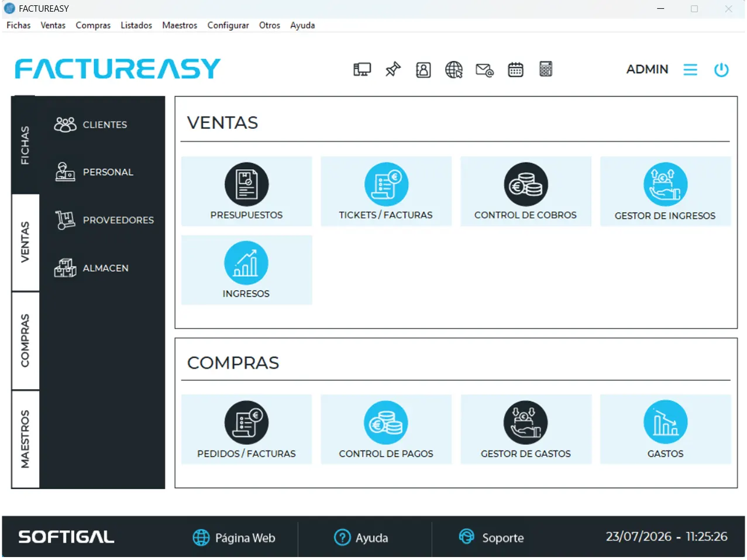Click the date and time in footer
This screenshot has width=747, height=560.
pyautogui.click(x=666, y=537)
